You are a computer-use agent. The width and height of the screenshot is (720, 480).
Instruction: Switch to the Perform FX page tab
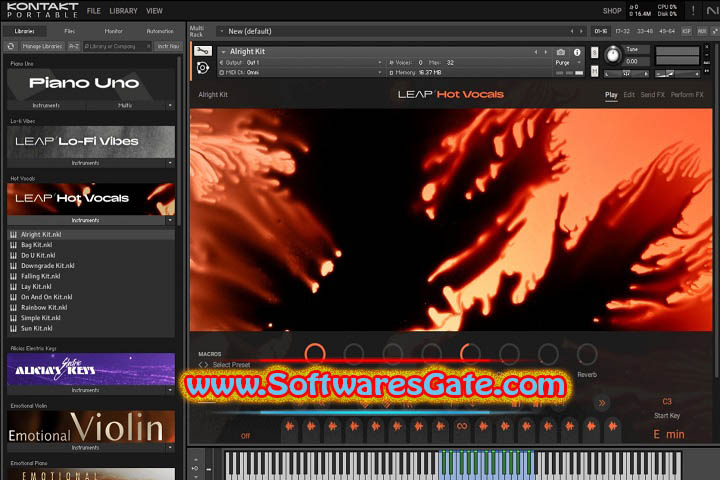(687, 95)
